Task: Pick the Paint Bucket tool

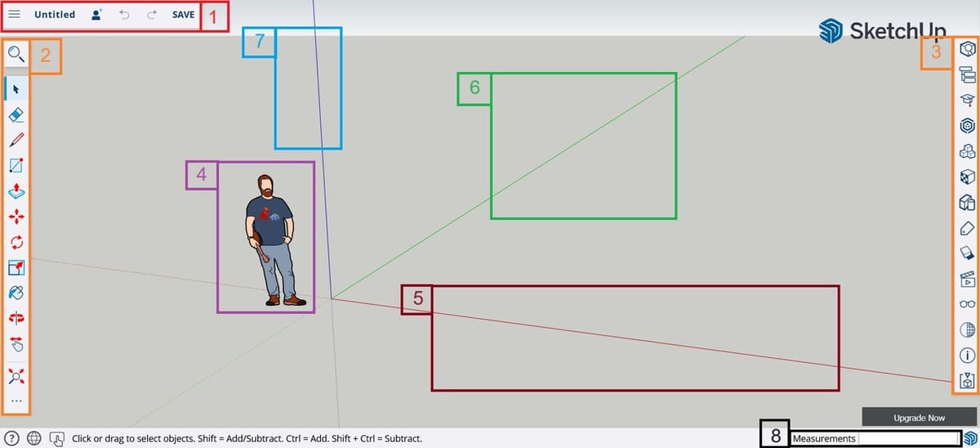Action: coord(16,293)
